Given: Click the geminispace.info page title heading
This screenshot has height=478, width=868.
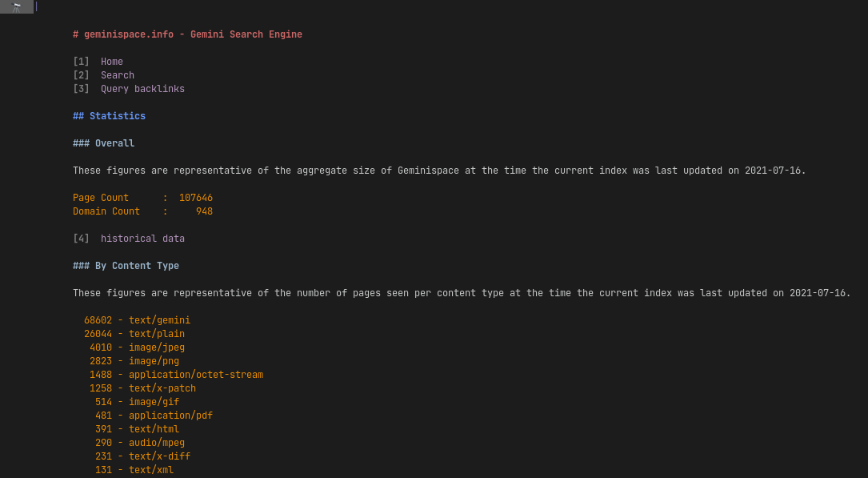Looking at the screenshot, I should coord(188,34).
